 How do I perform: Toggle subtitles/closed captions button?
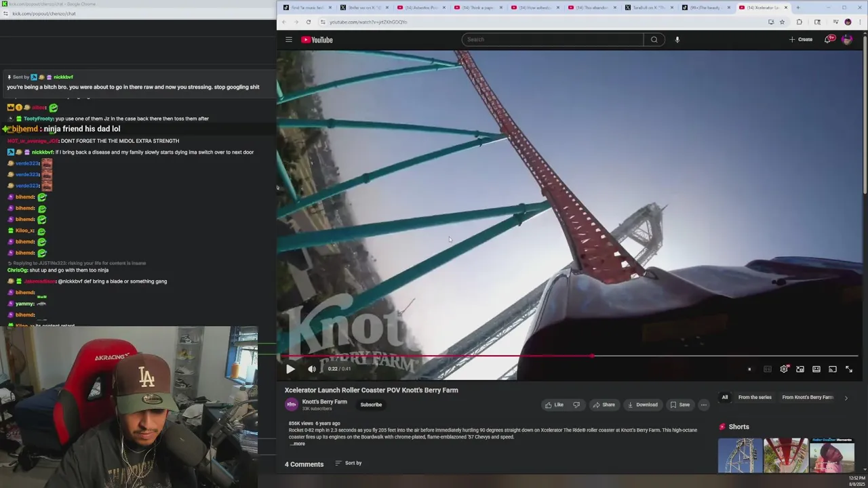(768, 369)
